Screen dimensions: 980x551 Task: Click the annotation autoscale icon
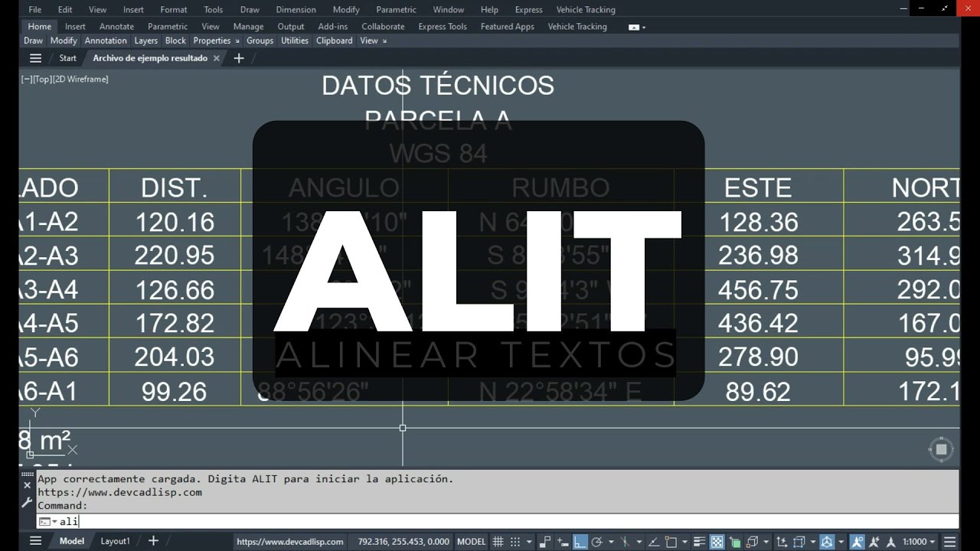tap(874, 542)
